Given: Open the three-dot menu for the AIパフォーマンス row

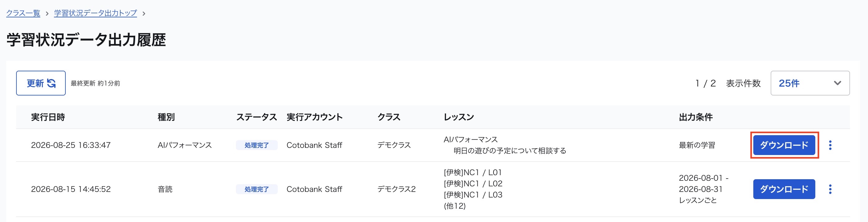Looking at the screenshot, I should click(830, 145).
